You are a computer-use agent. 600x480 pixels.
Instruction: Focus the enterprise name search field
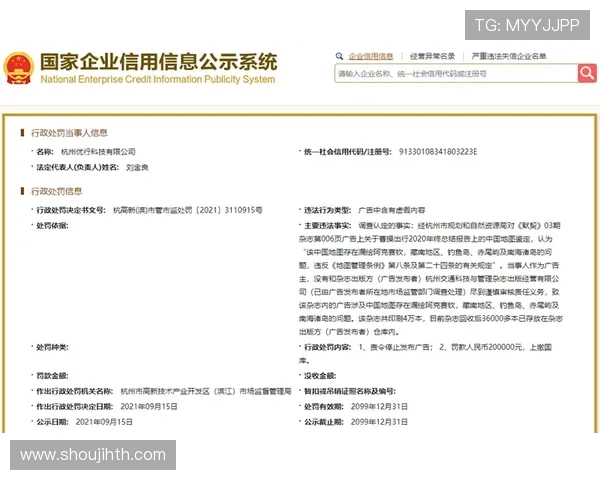(456, 73)
